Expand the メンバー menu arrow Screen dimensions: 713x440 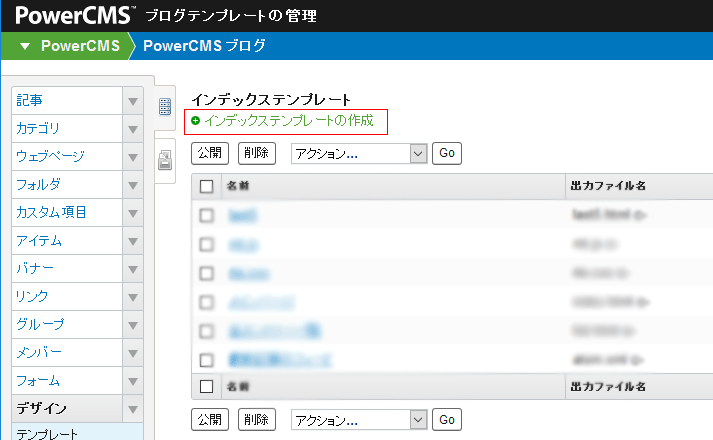tap(133, 353)
